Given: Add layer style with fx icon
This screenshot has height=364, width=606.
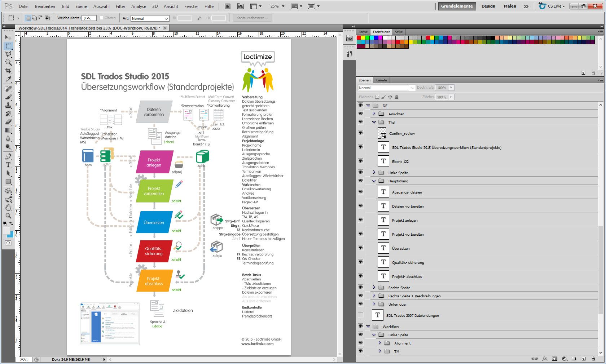Looking at the screenshot, I should pos(545,359).
